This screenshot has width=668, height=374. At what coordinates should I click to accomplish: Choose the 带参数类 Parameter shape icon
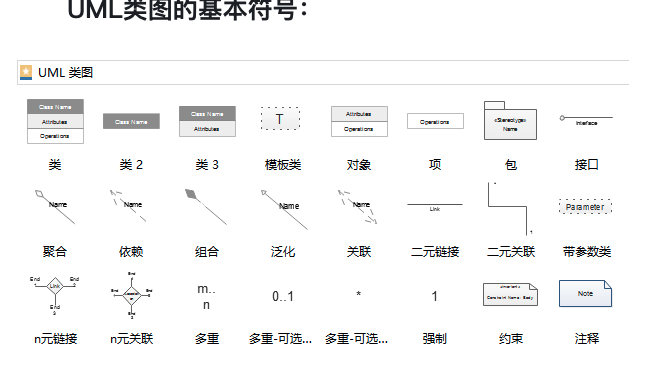point(585,207)
